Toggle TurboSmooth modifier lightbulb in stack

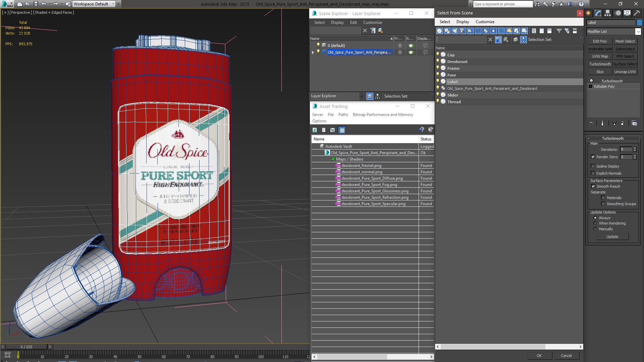(591, 81)
